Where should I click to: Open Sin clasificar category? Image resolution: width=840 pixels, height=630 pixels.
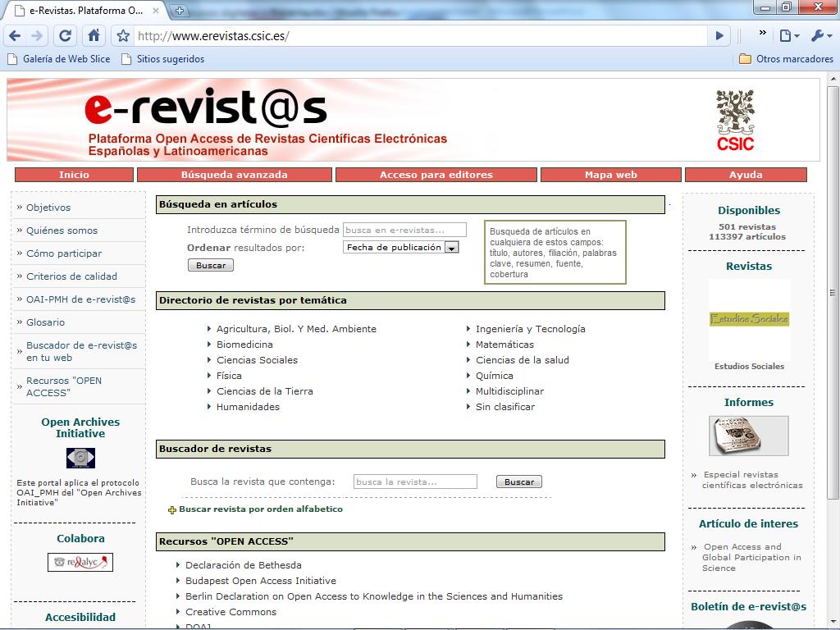click(505, 407)
